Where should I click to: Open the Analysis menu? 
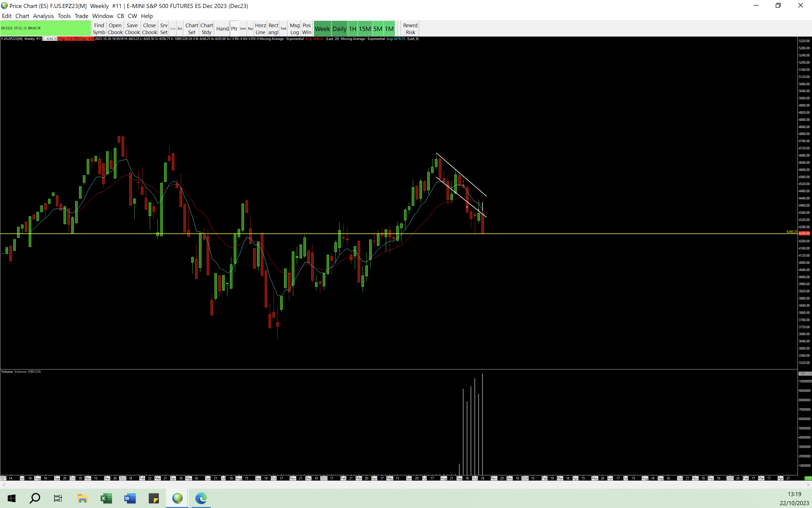click(x=43, y=16)
